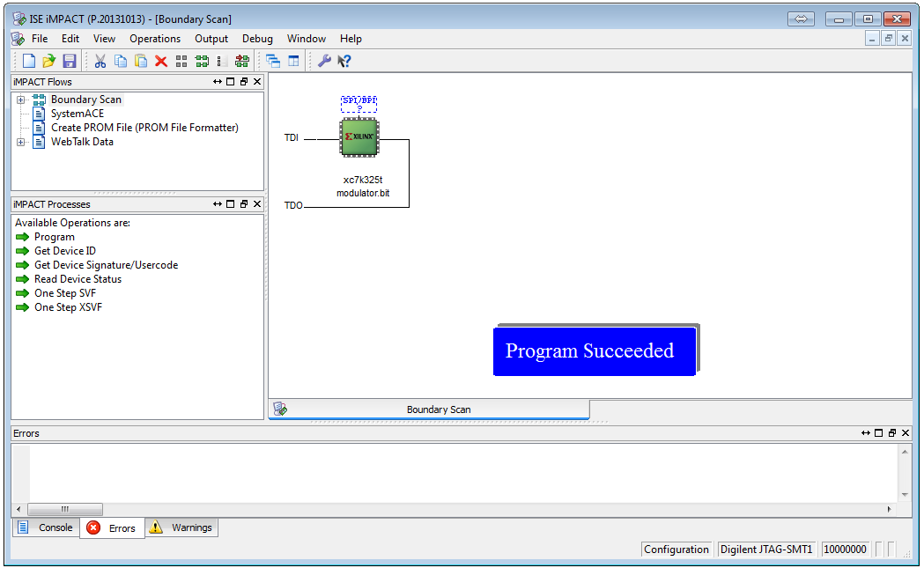Click the list view toolbar icon
The height and width of the screenshot is (568, 924).
(221, 61)
